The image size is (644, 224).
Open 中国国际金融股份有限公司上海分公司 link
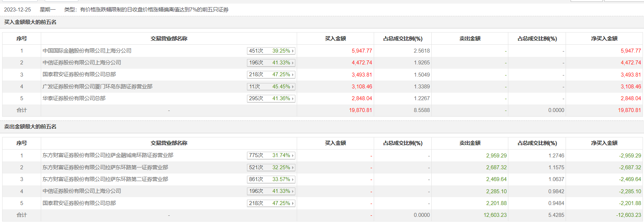click(87, 51)
